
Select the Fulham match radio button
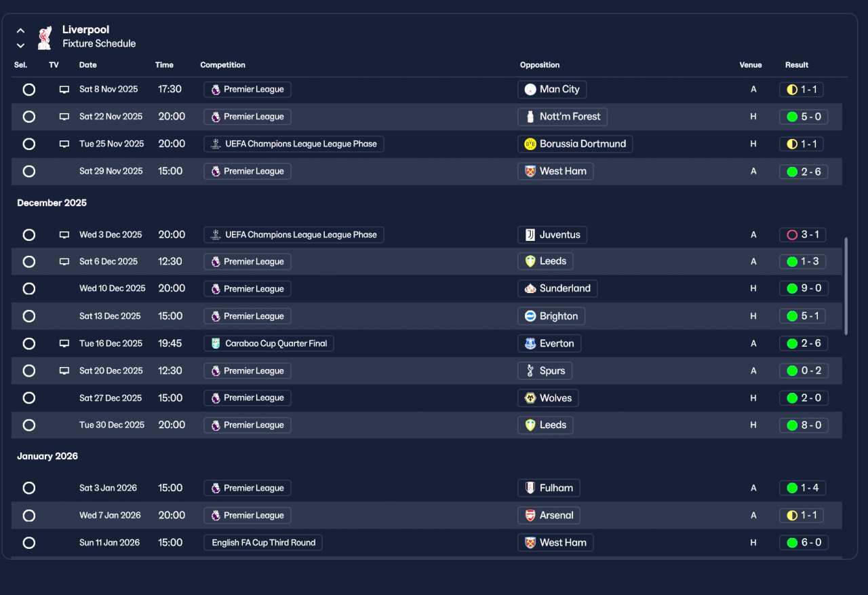point(28,488)
